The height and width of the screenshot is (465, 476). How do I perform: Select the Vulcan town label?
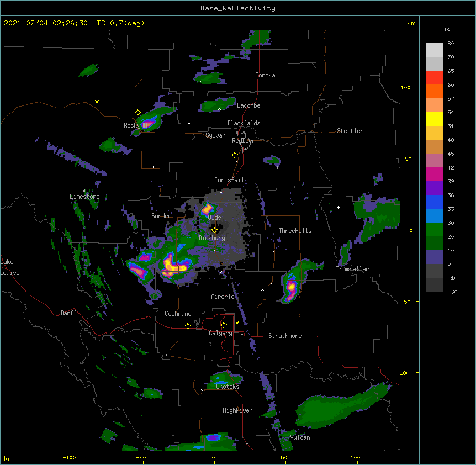point(300,437)
